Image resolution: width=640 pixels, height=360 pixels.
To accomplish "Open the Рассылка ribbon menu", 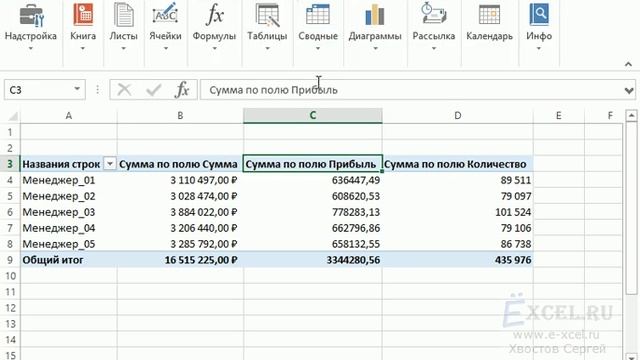I will [433, 28].
